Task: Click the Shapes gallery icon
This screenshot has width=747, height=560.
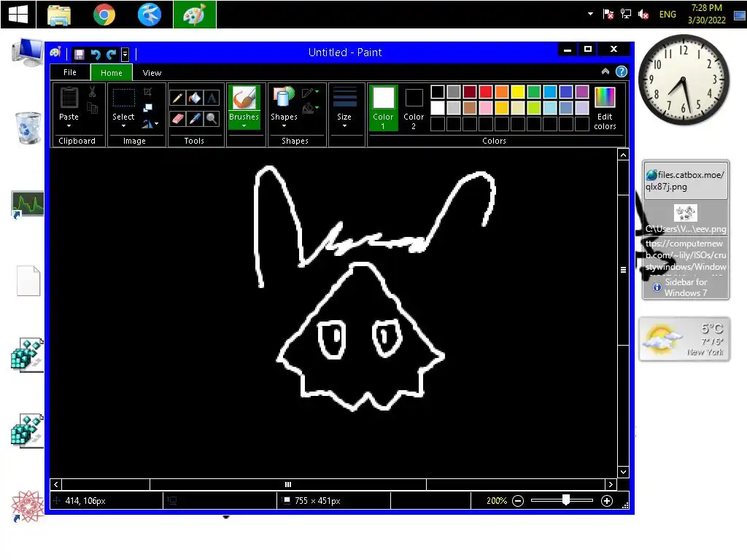Action: [x=284, y=98]
